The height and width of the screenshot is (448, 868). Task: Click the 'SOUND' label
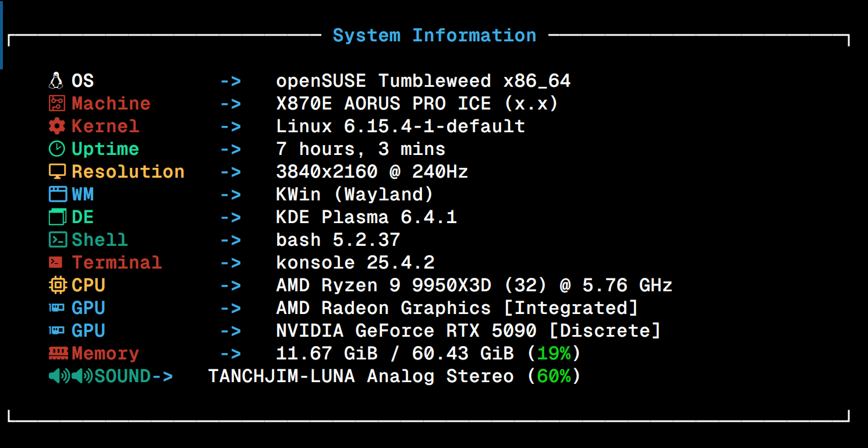(123, 376)
